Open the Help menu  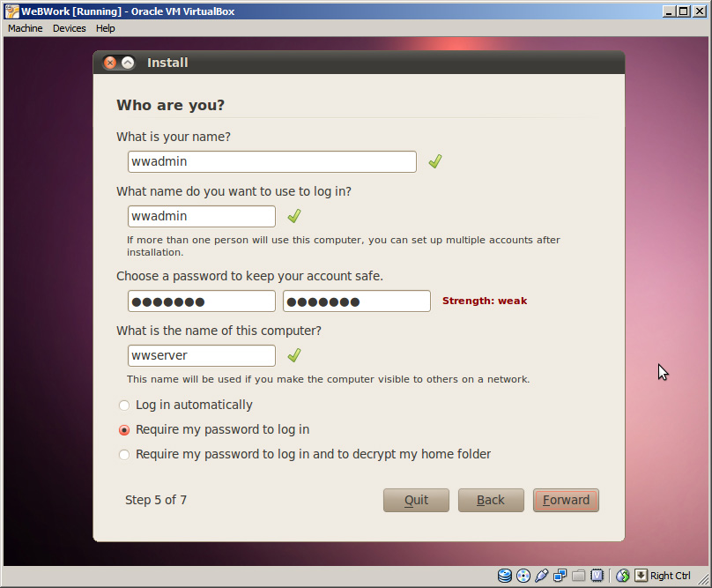pos(106,28)
